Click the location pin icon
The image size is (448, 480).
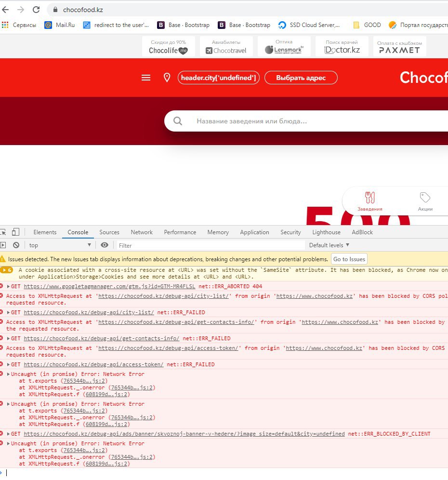click(167, 78)
